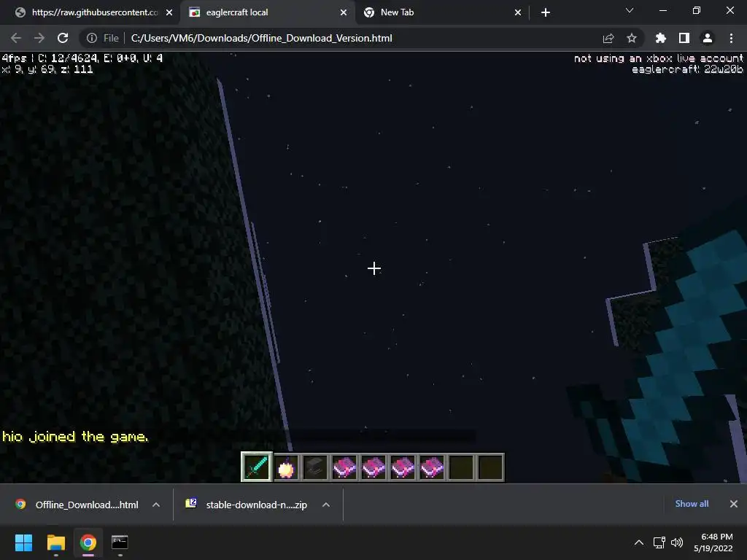Select the fourth hotbar slot with enchanted book
The image size is (747, 560).
tap(344, 467)
